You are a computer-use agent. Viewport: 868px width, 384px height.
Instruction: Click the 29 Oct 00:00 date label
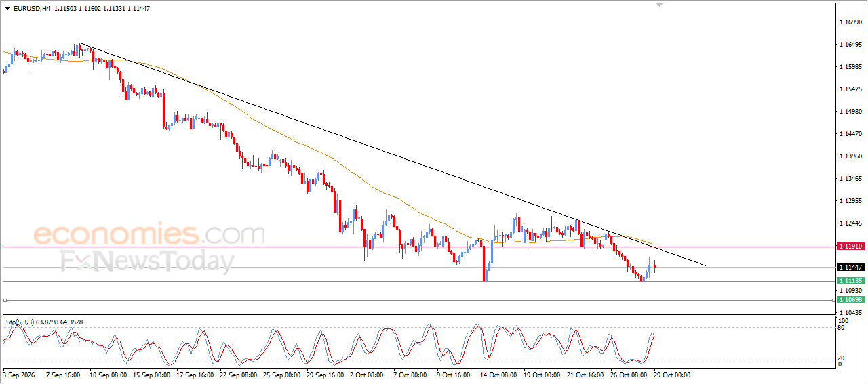tap(671, 375)
